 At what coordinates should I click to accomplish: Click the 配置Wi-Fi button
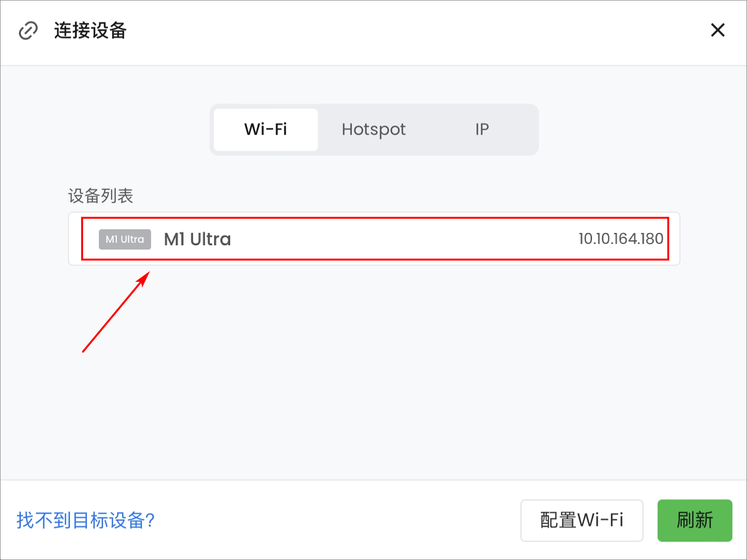pos(582,520)
